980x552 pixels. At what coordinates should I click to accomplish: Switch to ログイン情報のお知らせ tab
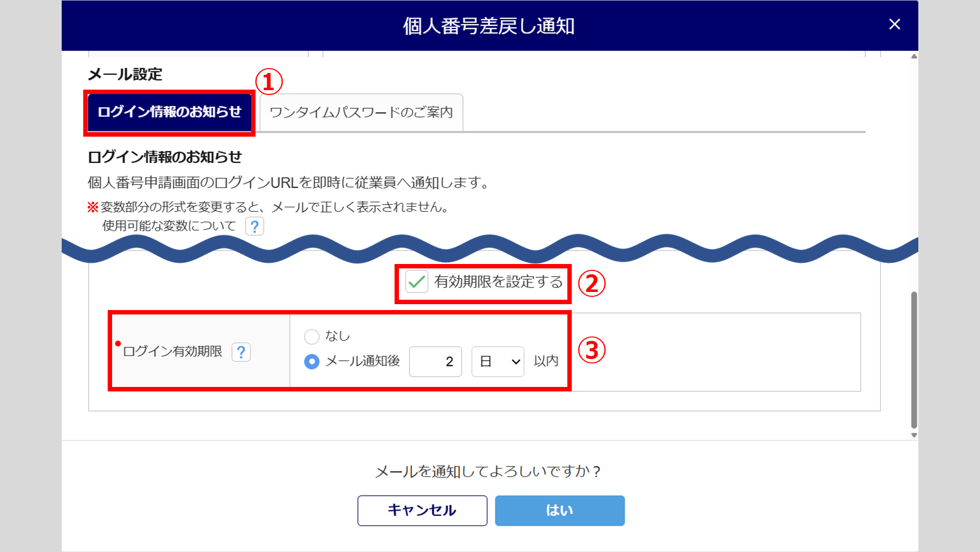[x=169, y=112]
